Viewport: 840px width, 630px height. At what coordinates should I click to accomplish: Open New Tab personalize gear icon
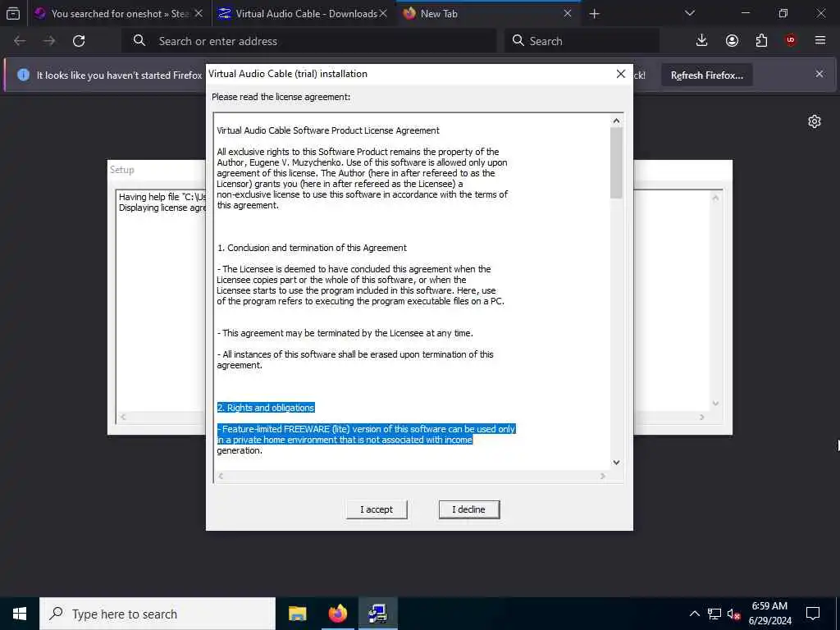click(x=815, y=121)
